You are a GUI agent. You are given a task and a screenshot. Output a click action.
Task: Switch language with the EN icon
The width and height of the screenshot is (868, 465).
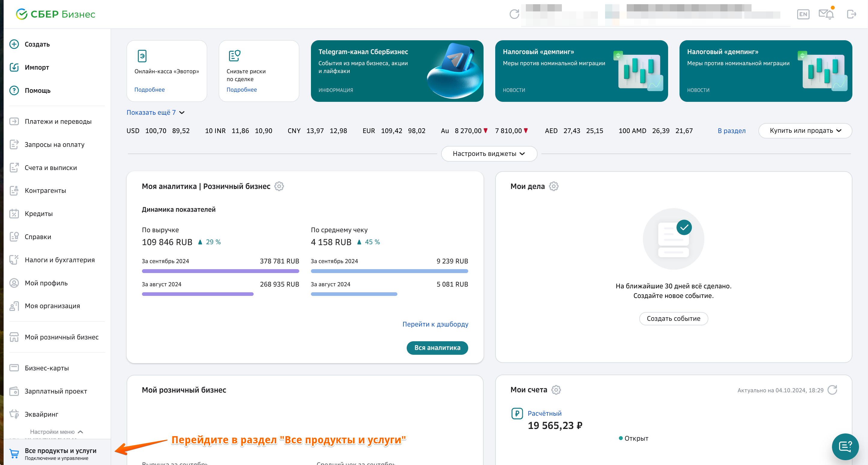pos(803,14)
